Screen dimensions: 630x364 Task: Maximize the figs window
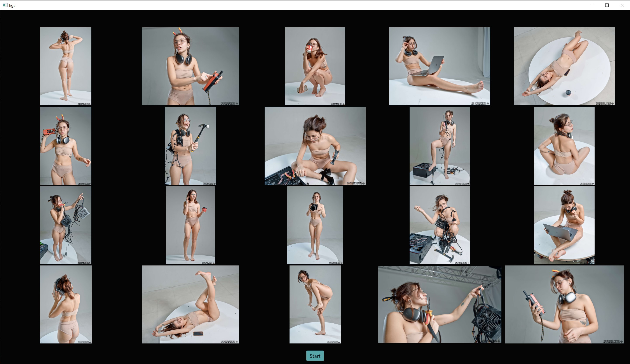607,5
